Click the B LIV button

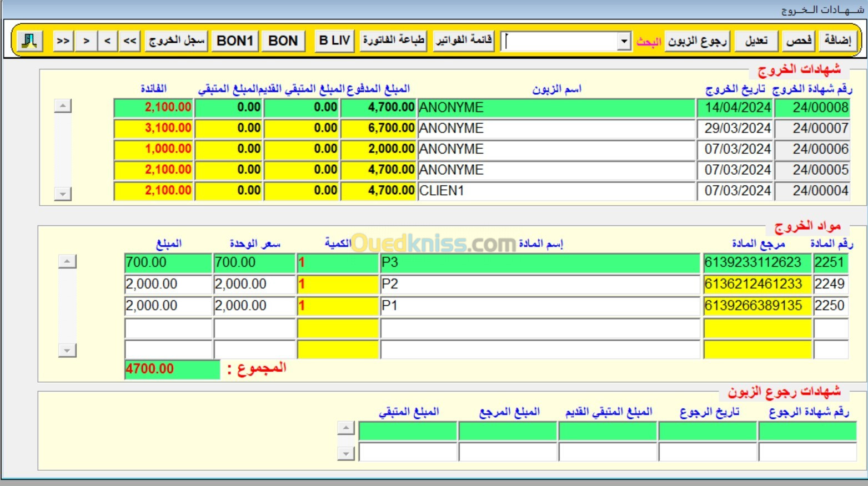(x=334, y=40)
